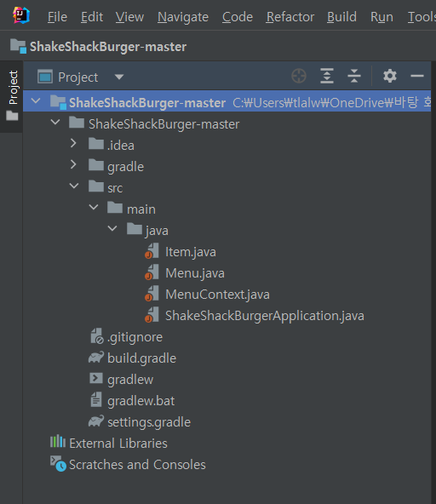
Task: Select Item.java in the tree
Action: (191, 252)
